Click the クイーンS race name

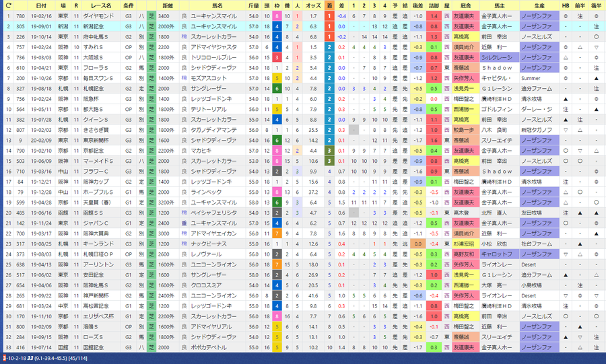(96, 120)
